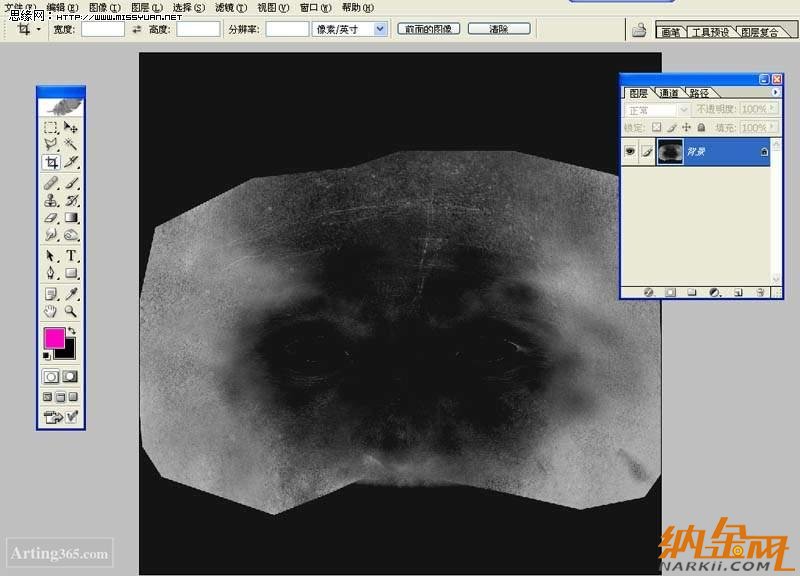Select the Hand tool
The height and width of the screenshot is (576, 800).
click(51, 311)
